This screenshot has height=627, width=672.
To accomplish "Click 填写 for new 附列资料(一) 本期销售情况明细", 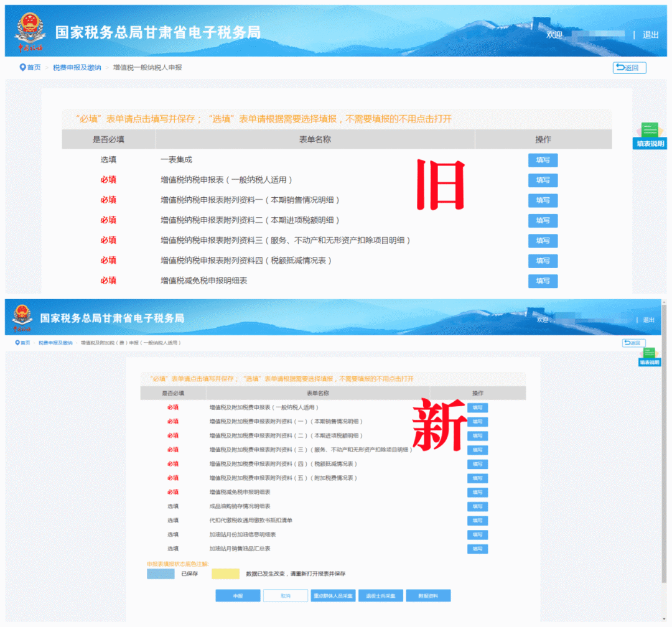I will pyautogui.click(x=477, y=422).
